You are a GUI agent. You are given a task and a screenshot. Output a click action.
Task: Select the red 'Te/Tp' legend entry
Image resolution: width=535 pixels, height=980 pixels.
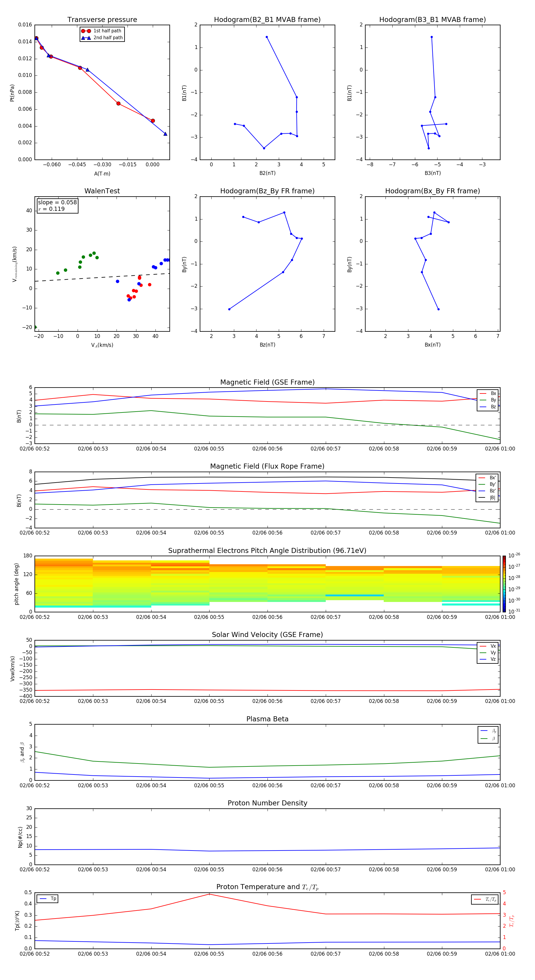point(485,899)
